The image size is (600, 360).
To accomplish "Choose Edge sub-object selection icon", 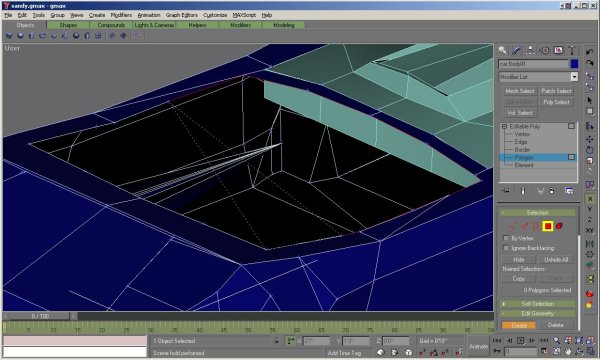I will [x=525, y=226].
